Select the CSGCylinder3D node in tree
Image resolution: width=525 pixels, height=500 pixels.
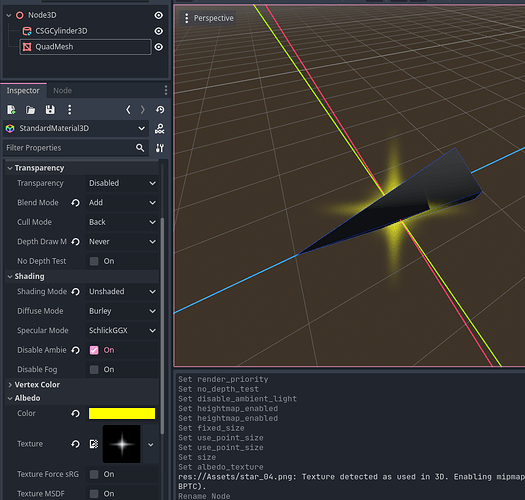click(61, 31)
